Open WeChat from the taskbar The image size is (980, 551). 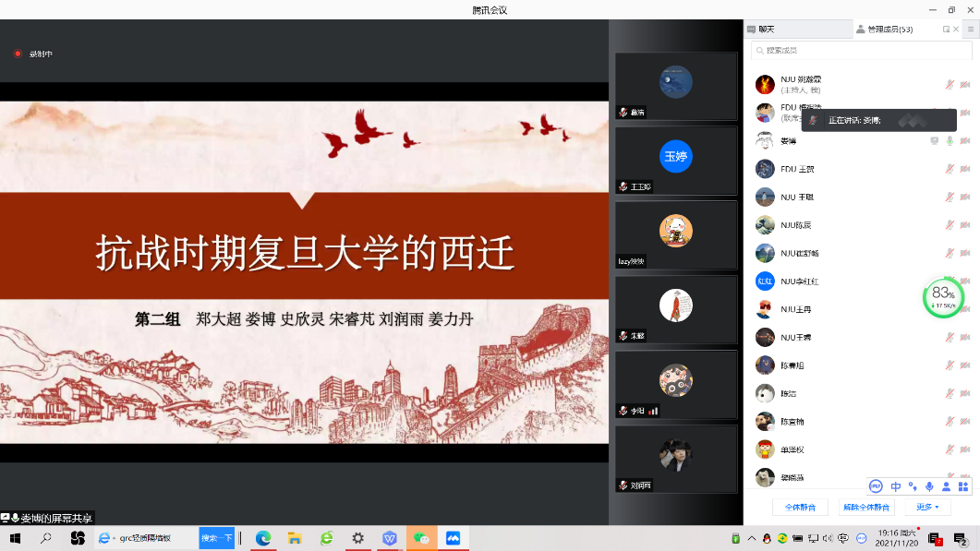[x=421, y=538]
